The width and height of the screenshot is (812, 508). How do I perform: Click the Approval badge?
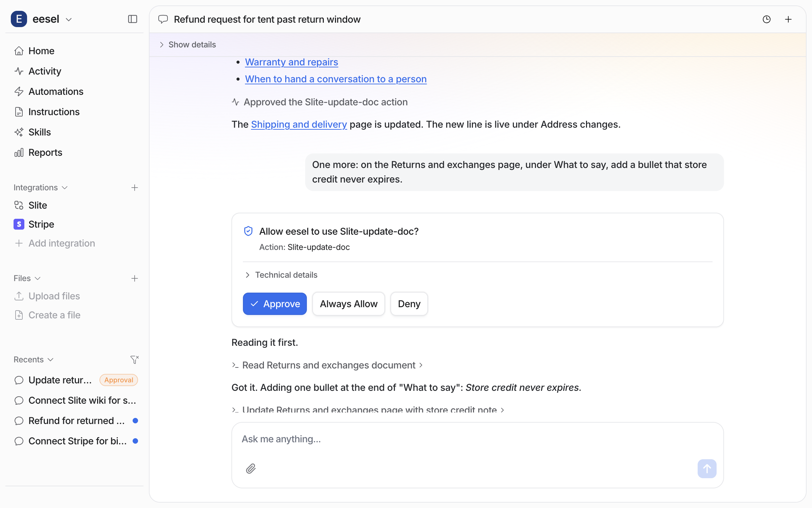coord(118,380)
